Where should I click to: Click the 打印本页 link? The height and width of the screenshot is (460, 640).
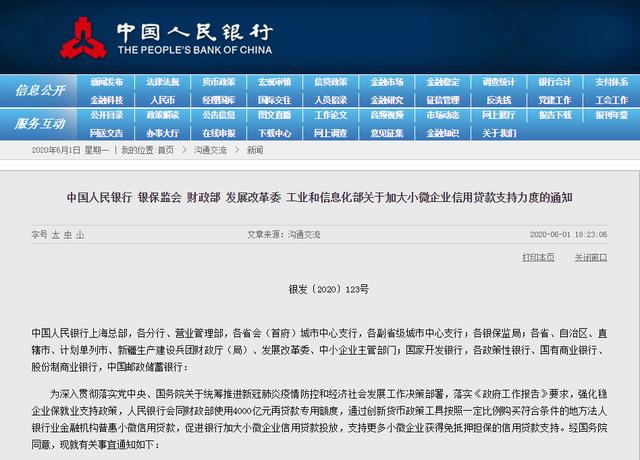pos(538,258)
